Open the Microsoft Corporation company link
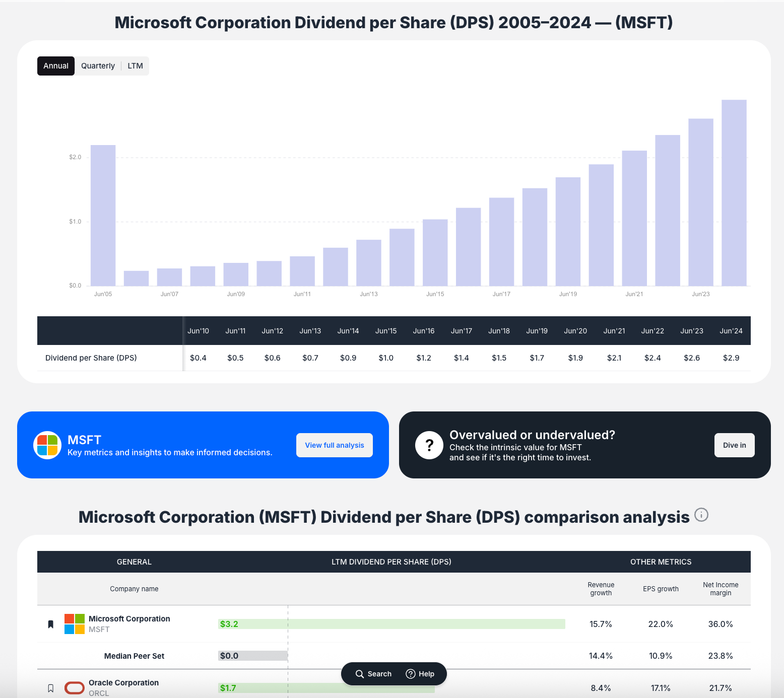Screen dimensions: 784x698 point(129,618)
